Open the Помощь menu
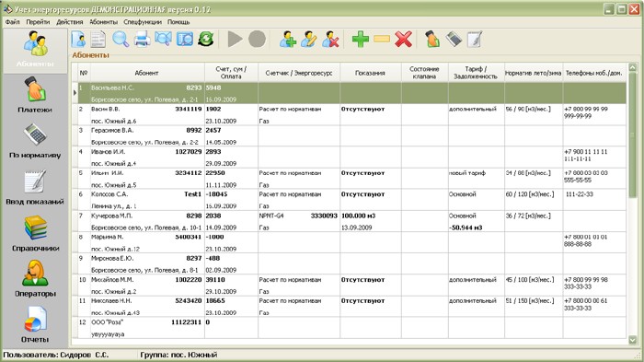This screenshot has width=644, height=362. click(178, 22)
